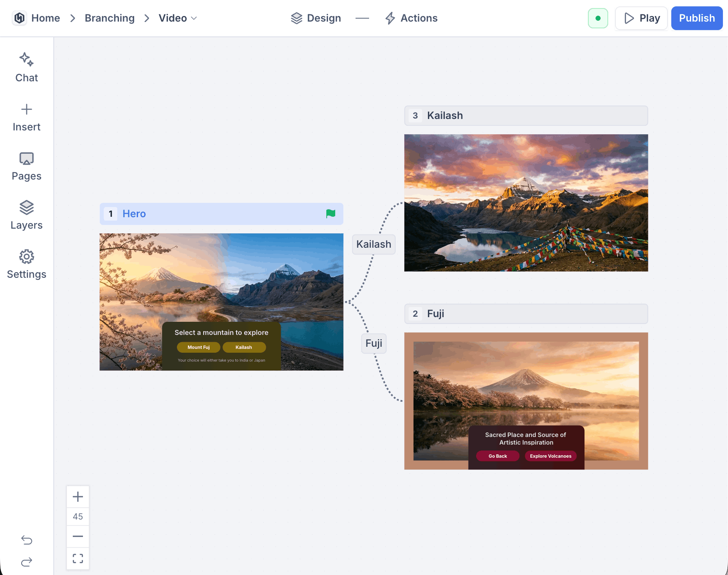The height and width of the screenshot is (575, 728).
Task: Open the Chat panel
Action: click(27, 68)
